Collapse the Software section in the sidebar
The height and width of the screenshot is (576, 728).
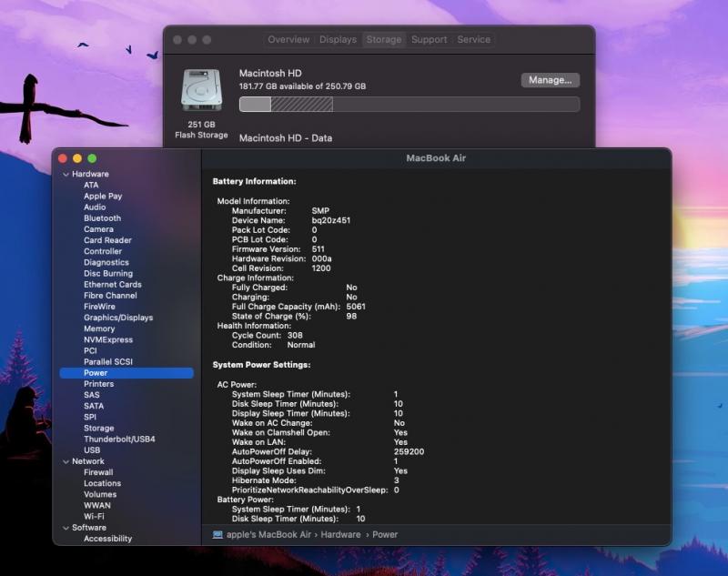point(66,528)
